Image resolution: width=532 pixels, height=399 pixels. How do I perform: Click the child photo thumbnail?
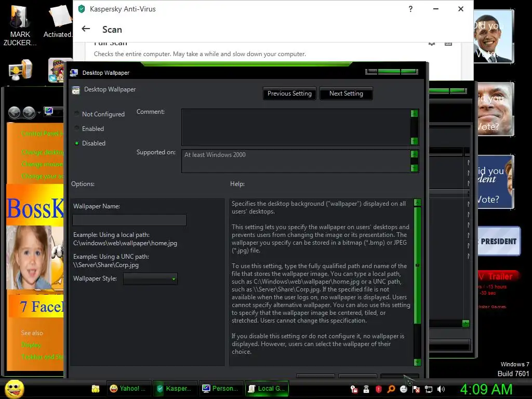(29, 257)
